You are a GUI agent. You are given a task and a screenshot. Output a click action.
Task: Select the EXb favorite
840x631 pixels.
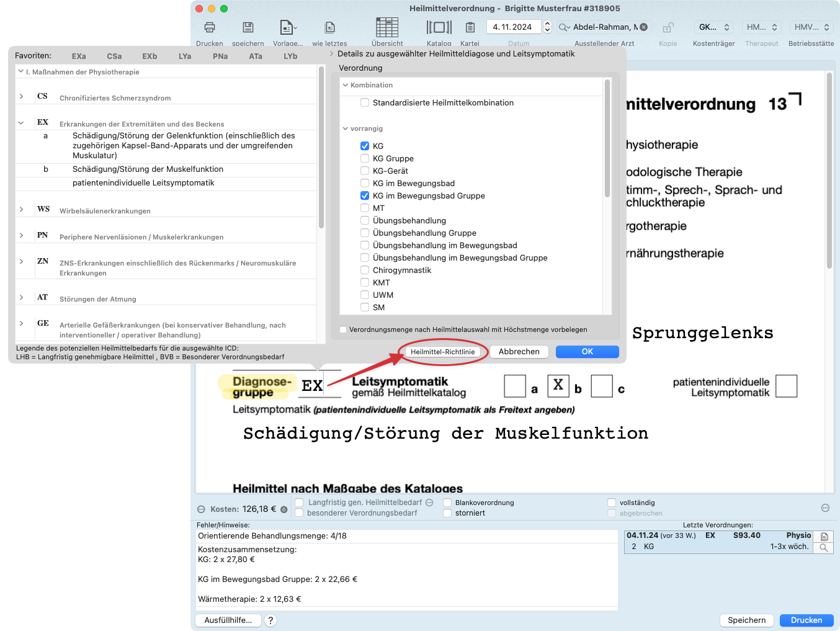click(150, 56)
